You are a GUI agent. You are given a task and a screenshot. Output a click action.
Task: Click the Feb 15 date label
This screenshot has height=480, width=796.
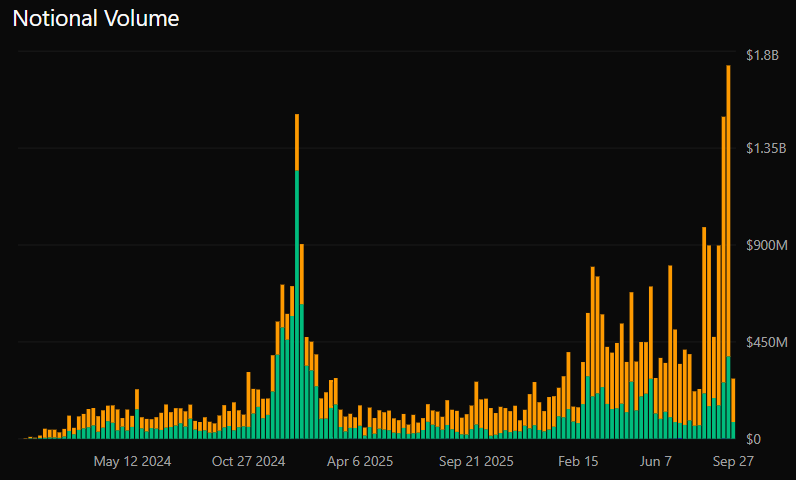(578, 461)
